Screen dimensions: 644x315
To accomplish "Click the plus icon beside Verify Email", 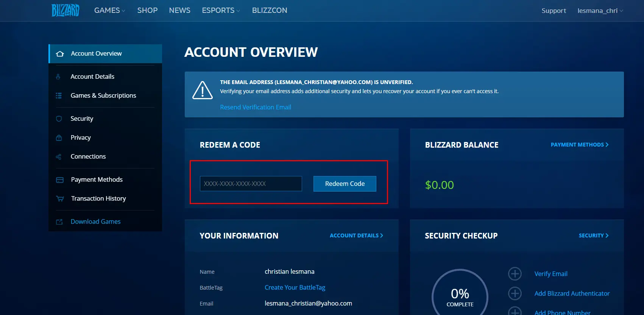I will 515,274.
